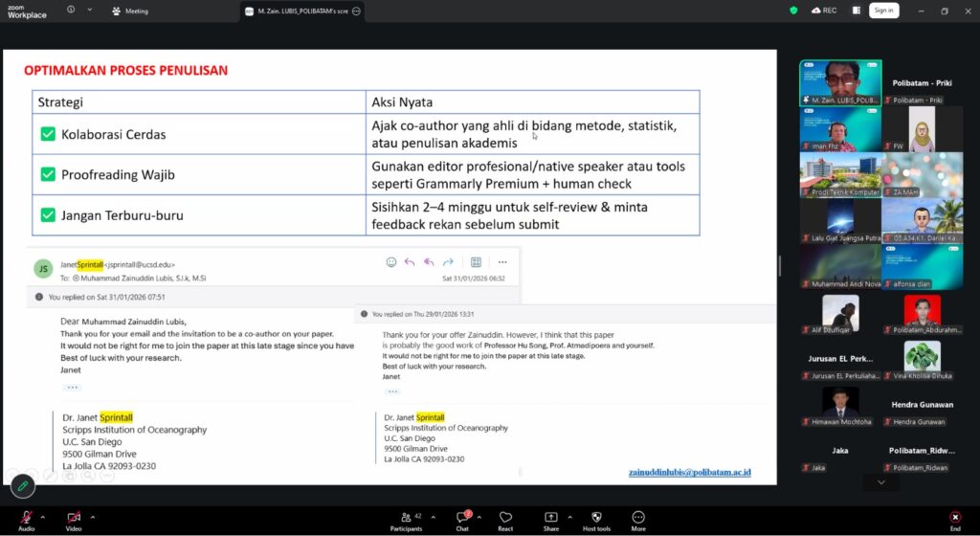Click the REC recording indicator
This screenshot has height=536, width=980.
[823, 11]
